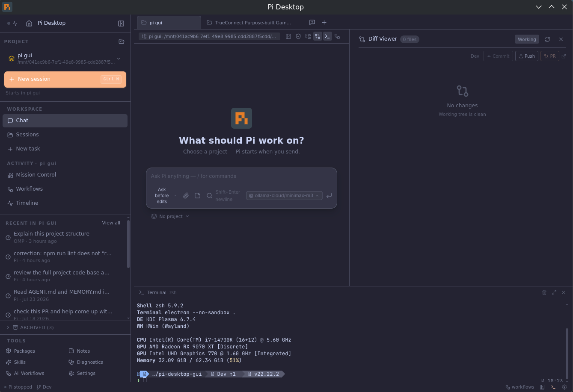Close the terminal panel
573x392 pixels.
point(564,292)
